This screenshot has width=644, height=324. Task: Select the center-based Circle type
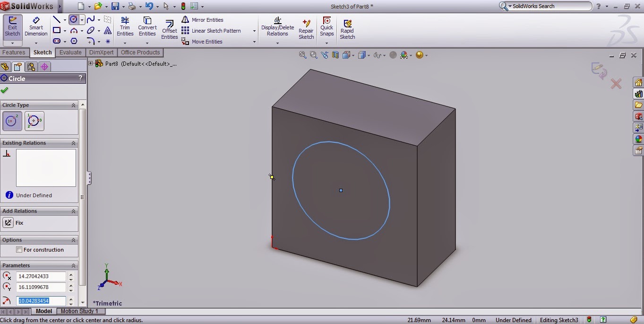tap(12, 121)
